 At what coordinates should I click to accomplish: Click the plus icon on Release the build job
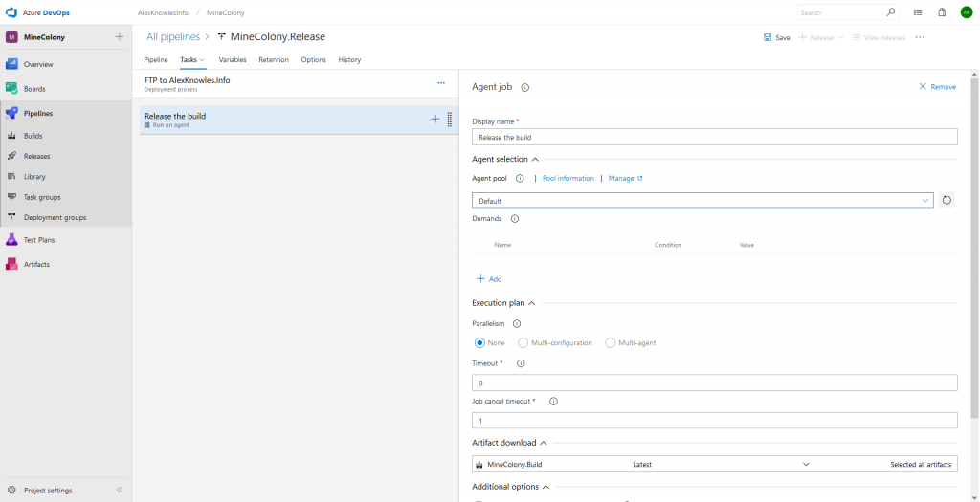[x=435, y=119]
